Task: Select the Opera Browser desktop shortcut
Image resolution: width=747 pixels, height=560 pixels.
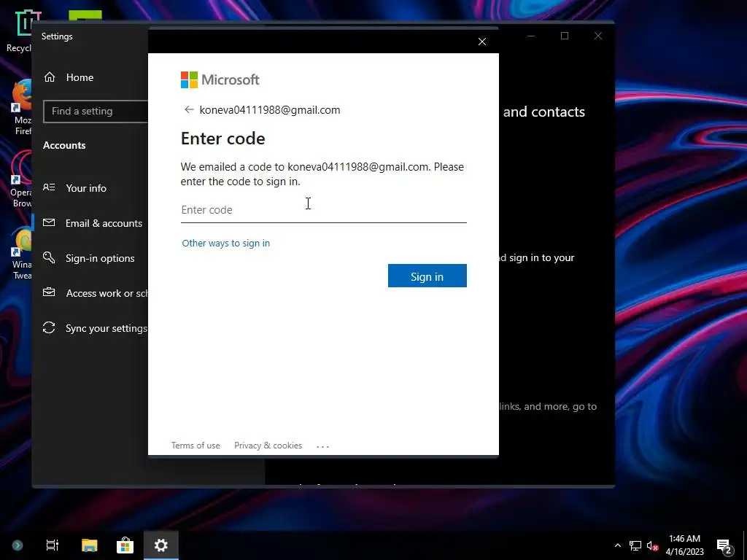Action: click(x=20, y=180)
